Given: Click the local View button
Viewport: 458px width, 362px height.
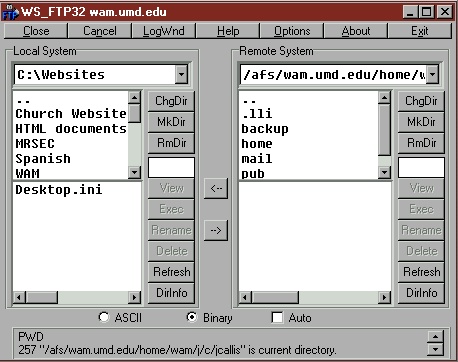Looking at the screenshot, I should point(171,188).
